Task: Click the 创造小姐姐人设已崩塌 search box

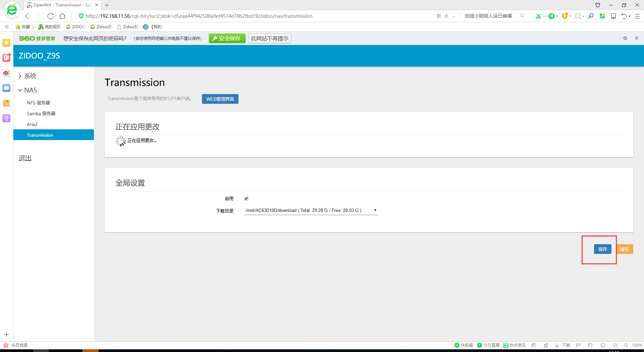Action: coord(488,16)
